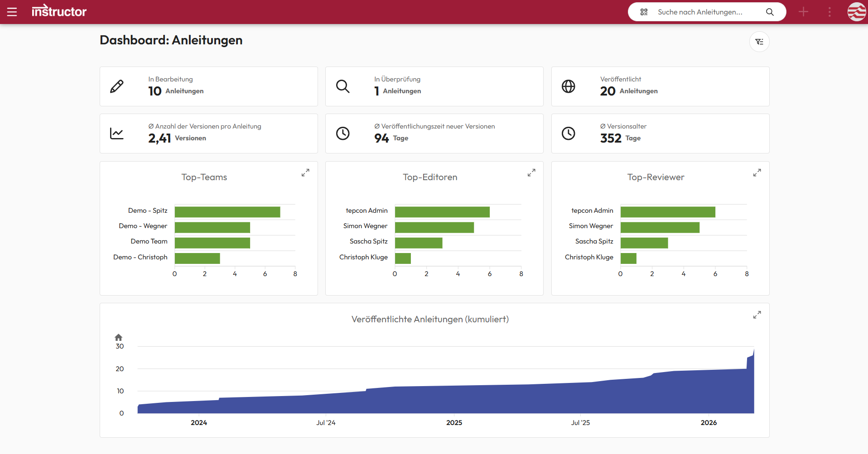Click the magnifier search icon in search bar

click(770, 12)
